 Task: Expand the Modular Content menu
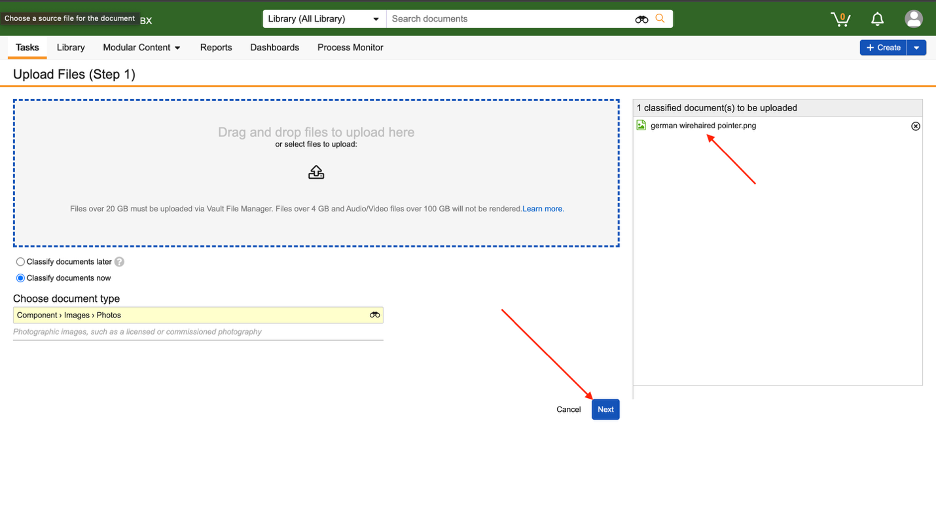(x=141, y=47)
